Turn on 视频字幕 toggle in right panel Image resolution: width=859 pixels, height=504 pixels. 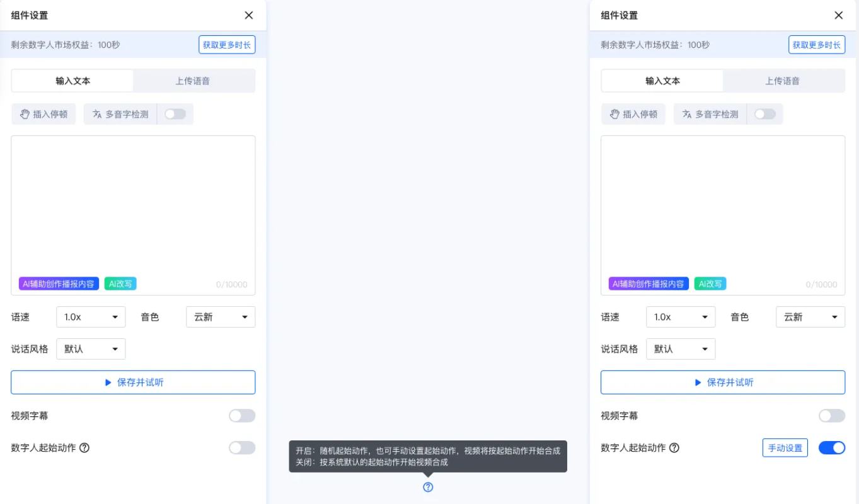coord(831,416)
